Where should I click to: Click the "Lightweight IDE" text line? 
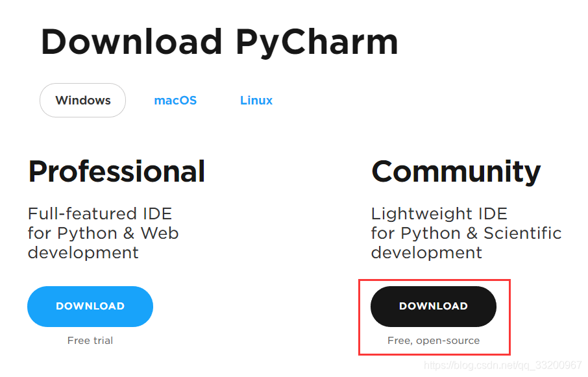pyautogui.click(x=439, y=213)
